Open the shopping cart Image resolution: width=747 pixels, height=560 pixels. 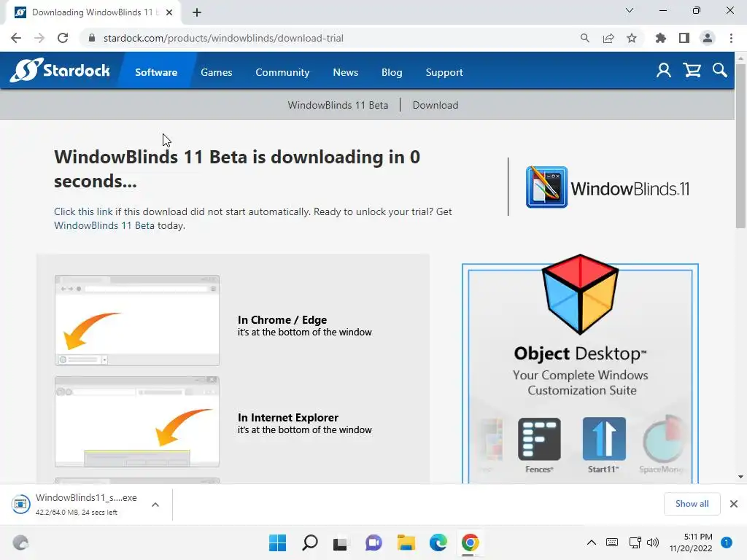click(692, 71)
